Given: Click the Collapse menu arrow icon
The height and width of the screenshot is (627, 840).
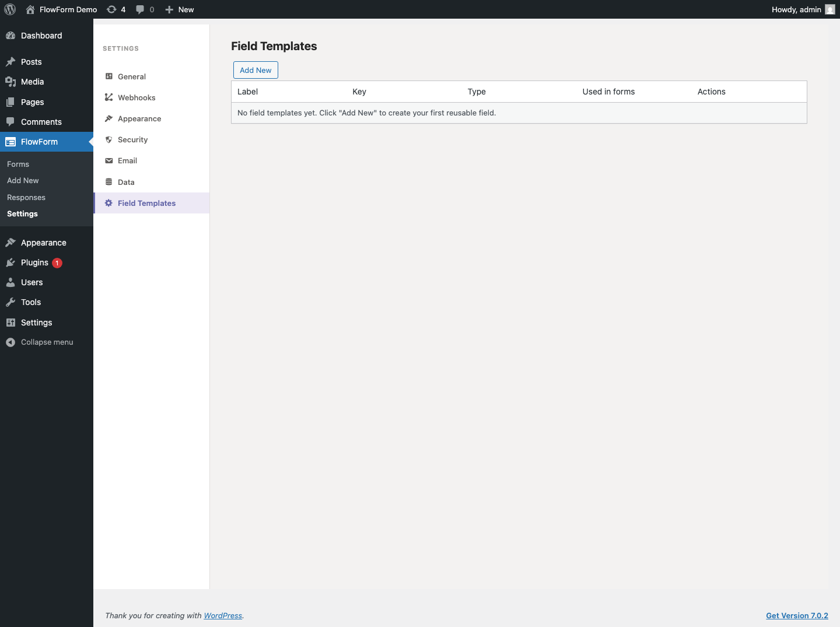Looking at the screenshot, I should (10, 342).
